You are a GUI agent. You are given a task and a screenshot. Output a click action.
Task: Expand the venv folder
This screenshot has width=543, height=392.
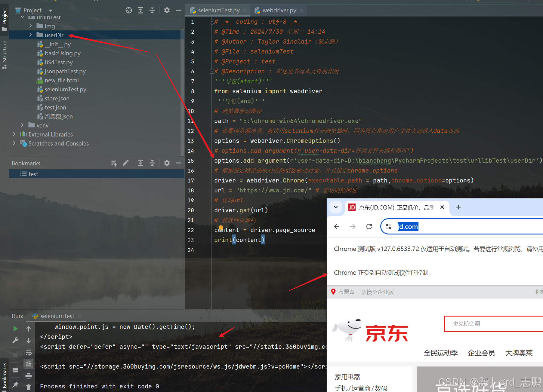pos(22,125)
